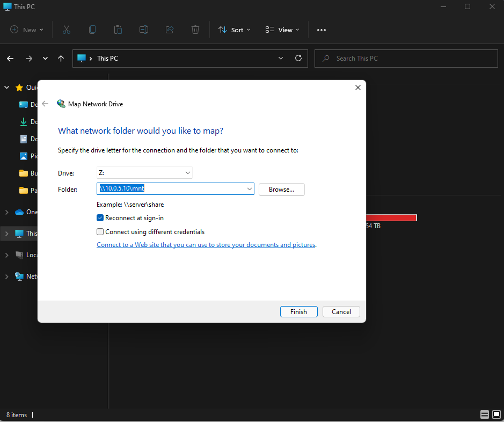Click the Delete trash icon
Image resolution: width=504 pixels, height=422 pixels.
tap(195, 30)
